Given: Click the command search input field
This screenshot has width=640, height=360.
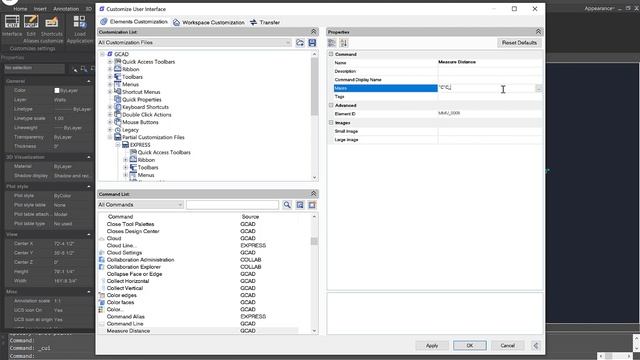Looking at the screenshot, I should click(232, 204).
